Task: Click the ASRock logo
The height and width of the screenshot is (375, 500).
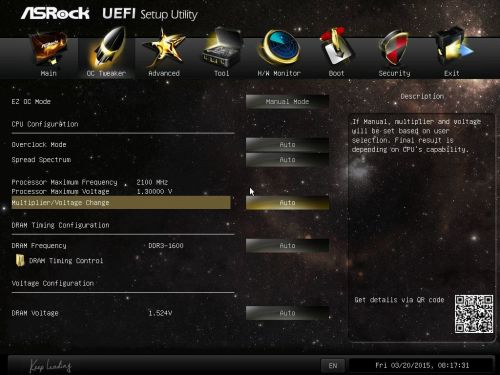Action: 55,14
